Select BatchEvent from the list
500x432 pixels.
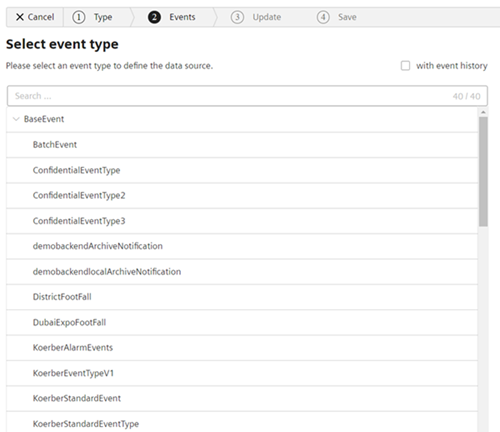pos(242,145)
